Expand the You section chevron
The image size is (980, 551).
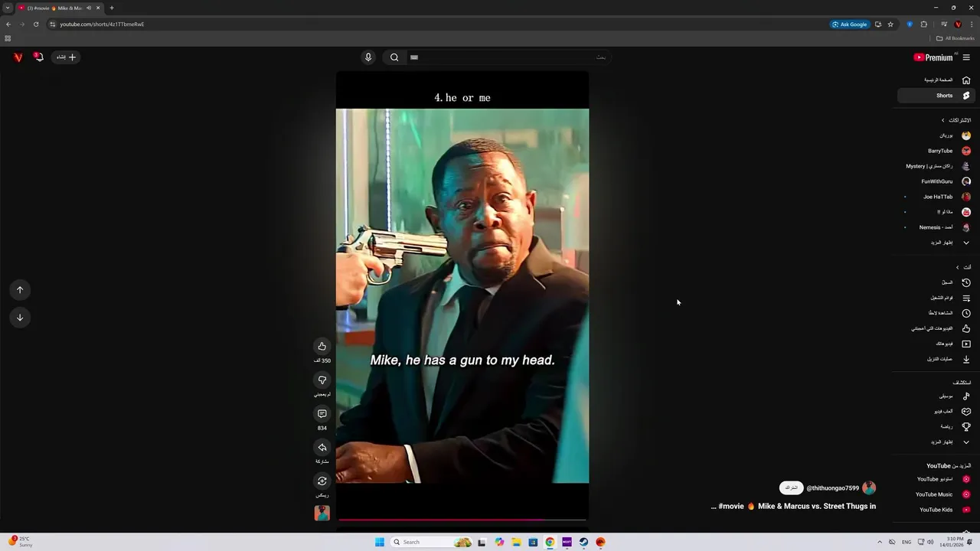tap(957, 267)
